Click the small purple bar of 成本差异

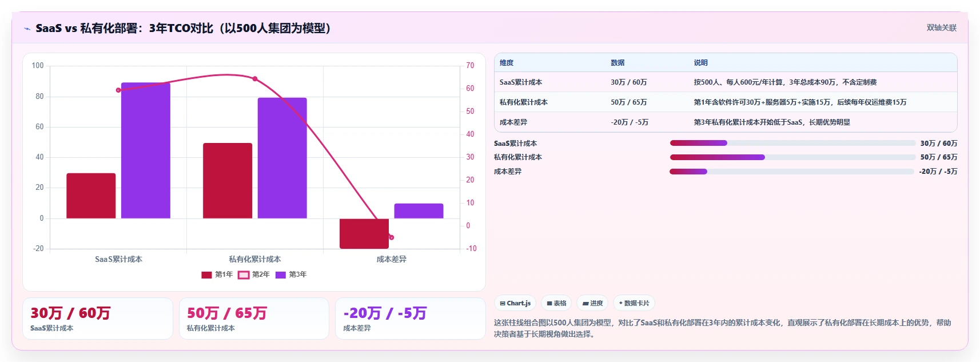point(419,211)
